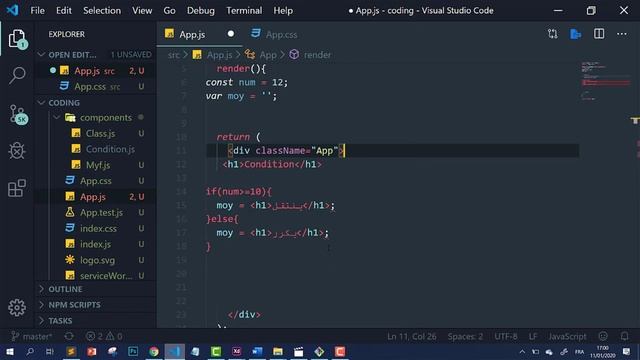This screenshot has width=640, height=360.
Task: Click the feedback smiley in status bar
Action: [x=603, y=336]
